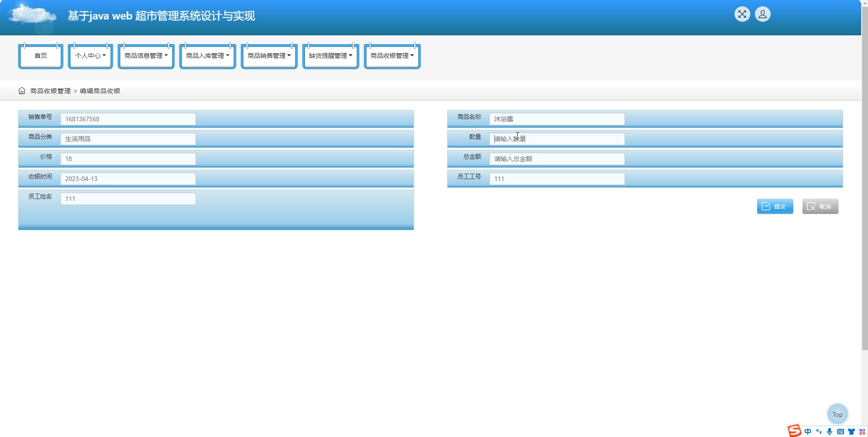Image resolution: width=868 pixels, height=437 pixels.
Task: Focus the 员工工号 input field
Action: click(557, 179)
